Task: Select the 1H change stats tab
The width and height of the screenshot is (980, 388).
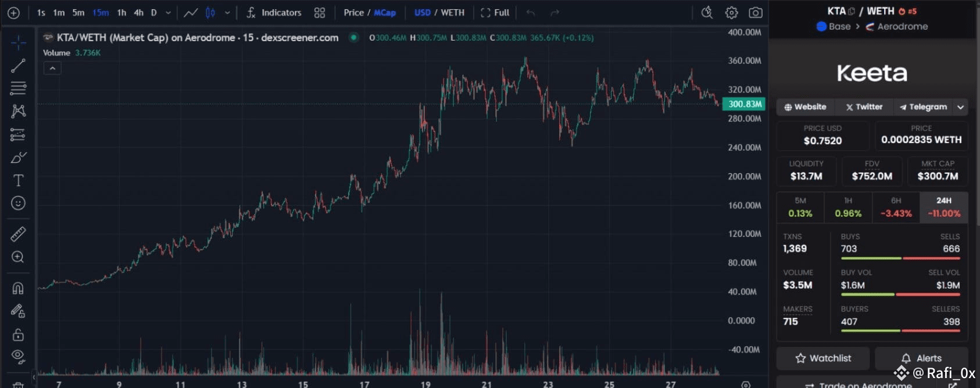Action: click(x=848, y=207)
